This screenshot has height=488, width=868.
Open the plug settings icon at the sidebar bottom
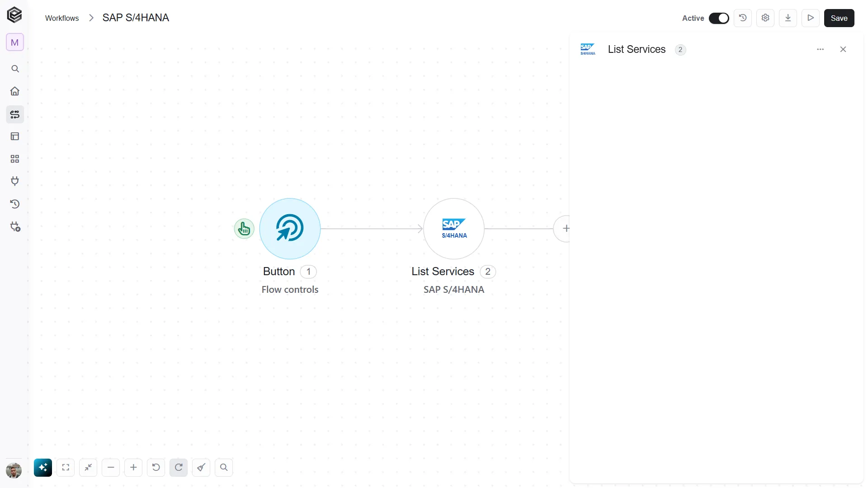[x=15, y=227]
